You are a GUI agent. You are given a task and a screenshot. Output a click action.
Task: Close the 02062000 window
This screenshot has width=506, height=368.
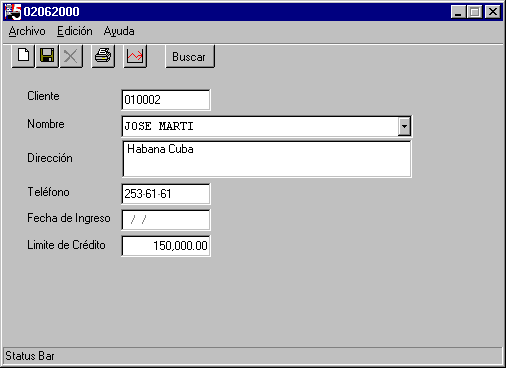tap(493, 12)
